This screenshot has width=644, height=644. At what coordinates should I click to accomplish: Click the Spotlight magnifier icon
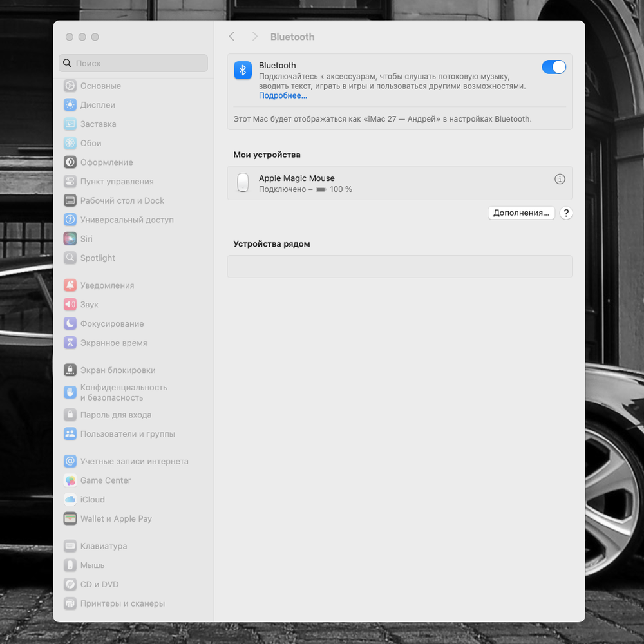coord(70,258)
